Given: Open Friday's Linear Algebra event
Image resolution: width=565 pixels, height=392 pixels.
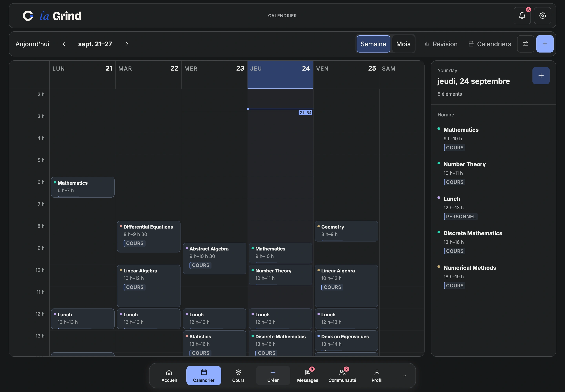Looking at the screenshot, I should click(x=346, y=286).
